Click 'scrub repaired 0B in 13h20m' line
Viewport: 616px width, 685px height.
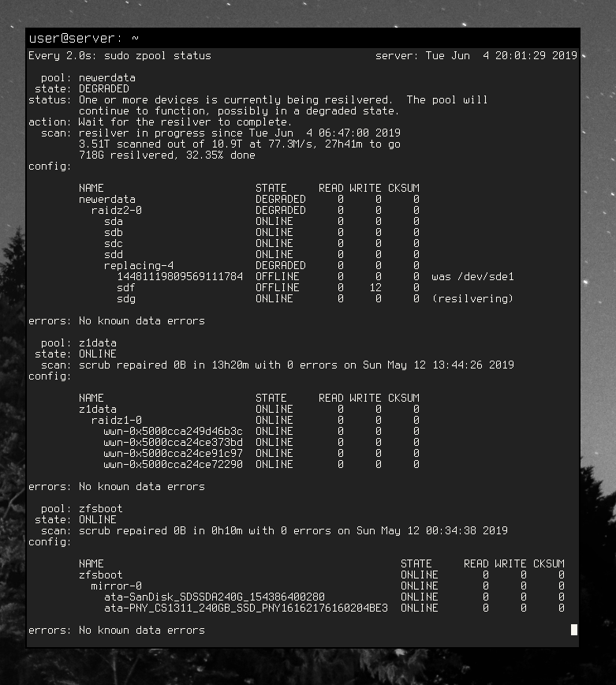point(296,365)
